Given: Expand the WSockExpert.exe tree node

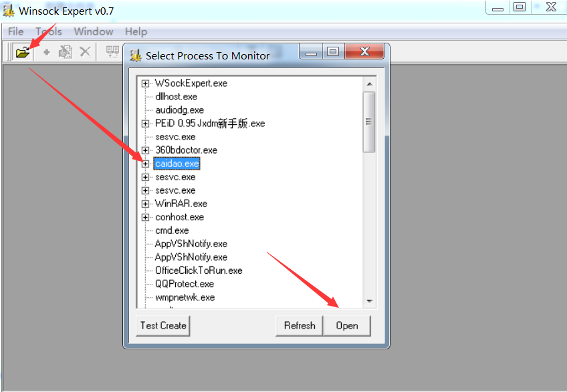Looking at the screenshot, I should tap(145, 83).
